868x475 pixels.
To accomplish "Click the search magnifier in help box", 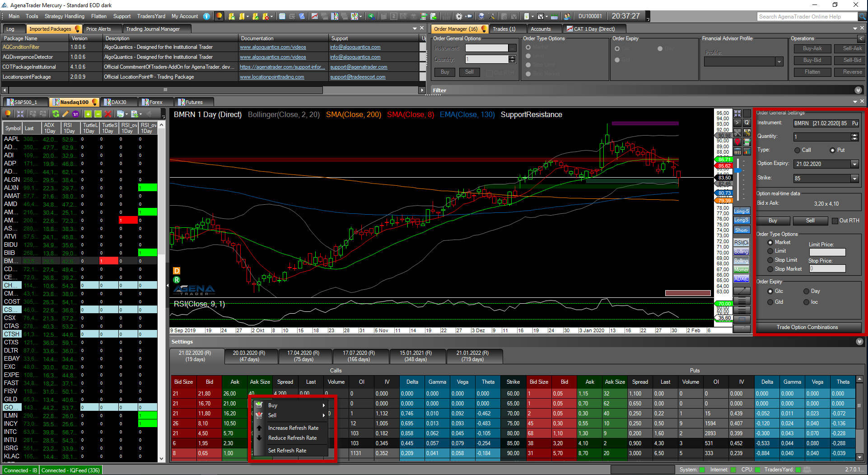I will click(x=862, y=17).
